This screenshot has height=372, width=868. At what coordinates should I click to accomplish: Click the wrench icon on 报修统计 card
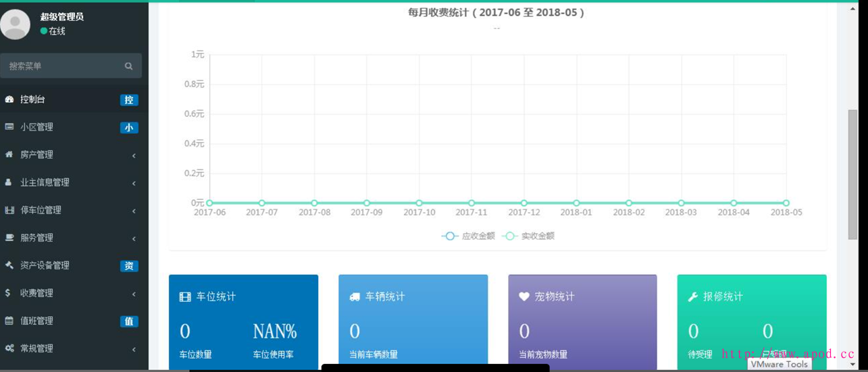693,296
